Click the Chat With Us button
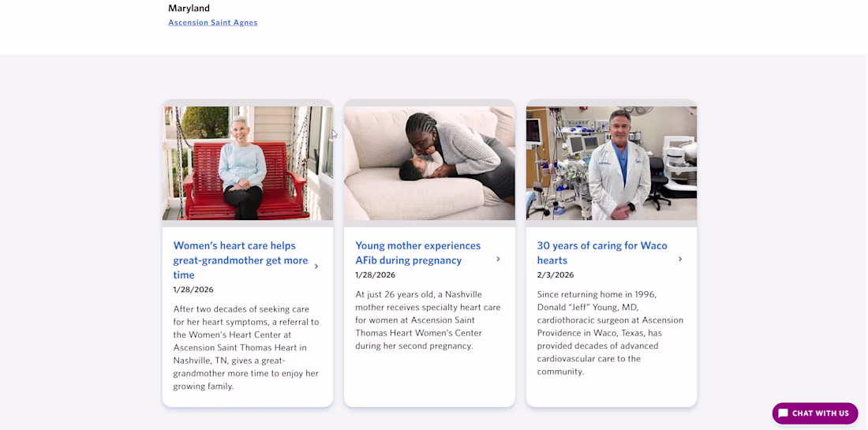 [815, 413]
